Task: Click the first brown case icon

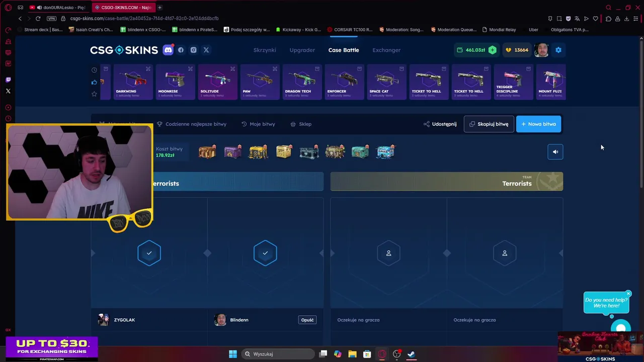Action: pyautogui.click(x=207, y=151)
